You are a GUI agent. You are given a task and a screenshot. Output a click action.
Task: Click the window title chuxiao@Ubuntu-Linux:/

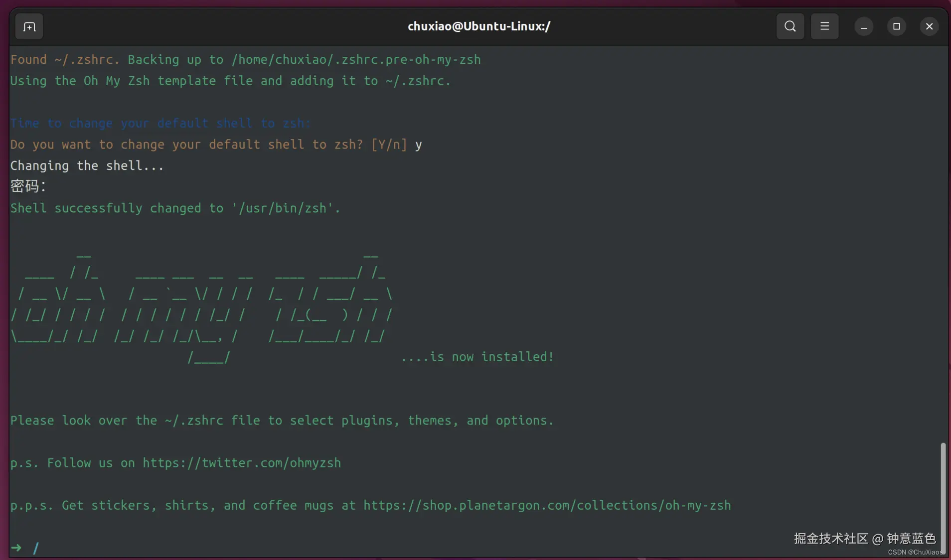click(x=479, y=26)
